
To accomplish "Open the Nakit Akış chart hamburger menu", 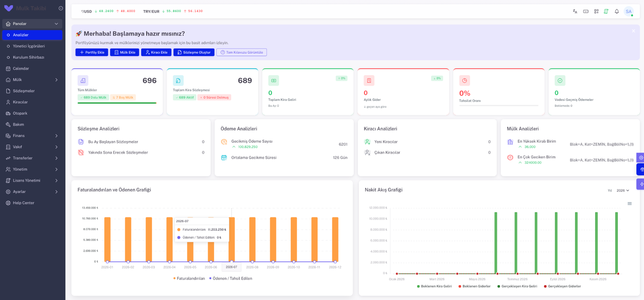I will (x=630, y=204).
